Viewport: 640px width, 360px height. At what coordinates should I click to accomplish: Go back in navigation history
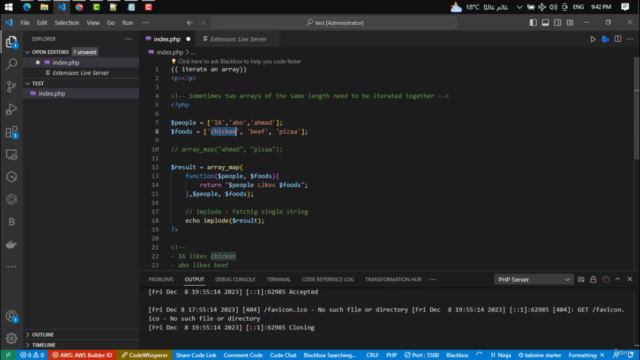[x=190, y=23]
